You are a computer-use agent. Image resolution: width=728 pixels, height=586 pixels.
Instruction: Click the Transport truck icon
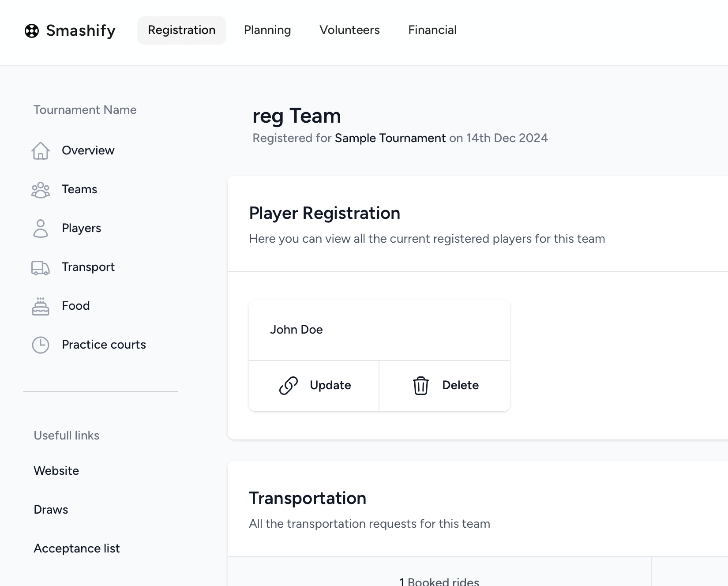pyautogui.click(x=41, y=267)
